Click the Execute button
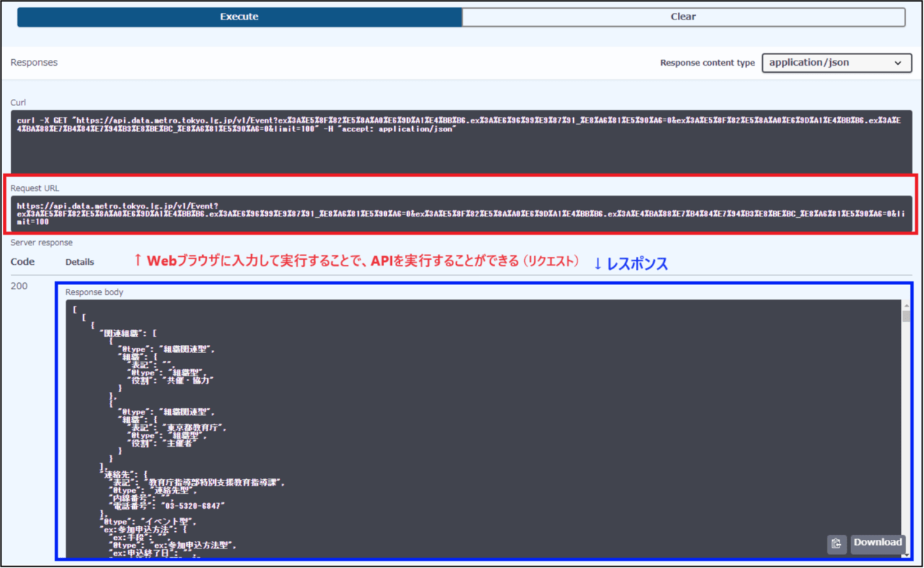 pos(239,17)
